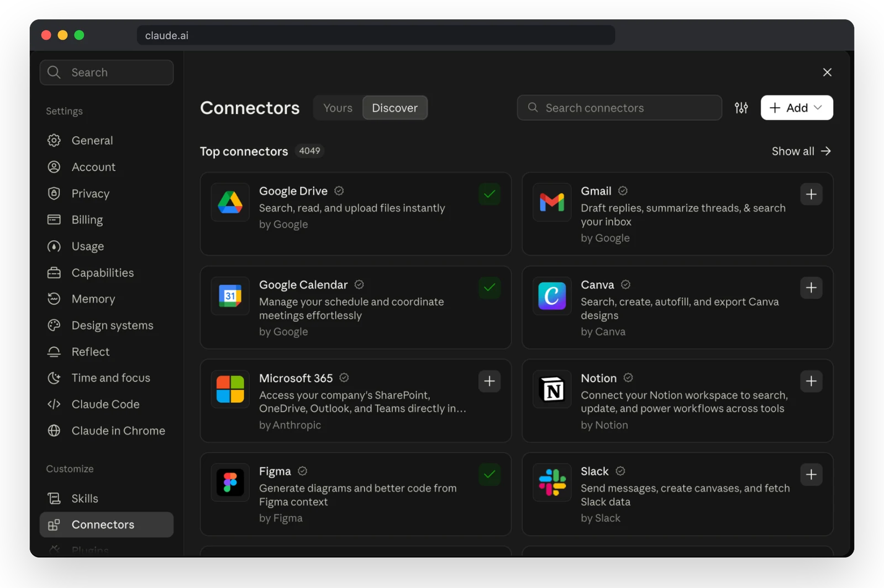Click the Canva logo icon
This screenshot has height=588, width=884.
click(552, 296)
